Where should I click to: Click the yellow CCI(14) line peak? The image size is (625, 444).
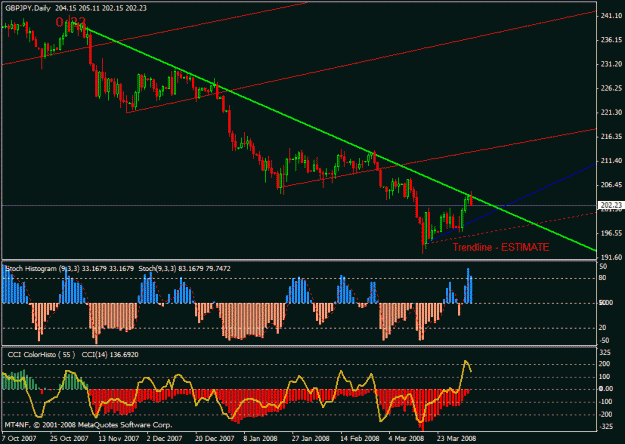click(465, 361)
